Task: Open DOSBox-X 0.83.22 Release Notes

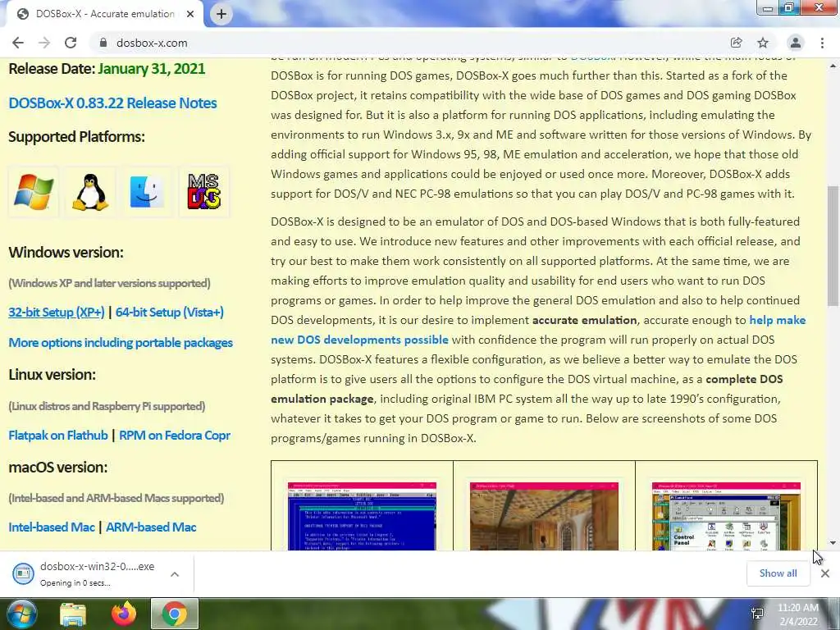Action: click(112, 103)
